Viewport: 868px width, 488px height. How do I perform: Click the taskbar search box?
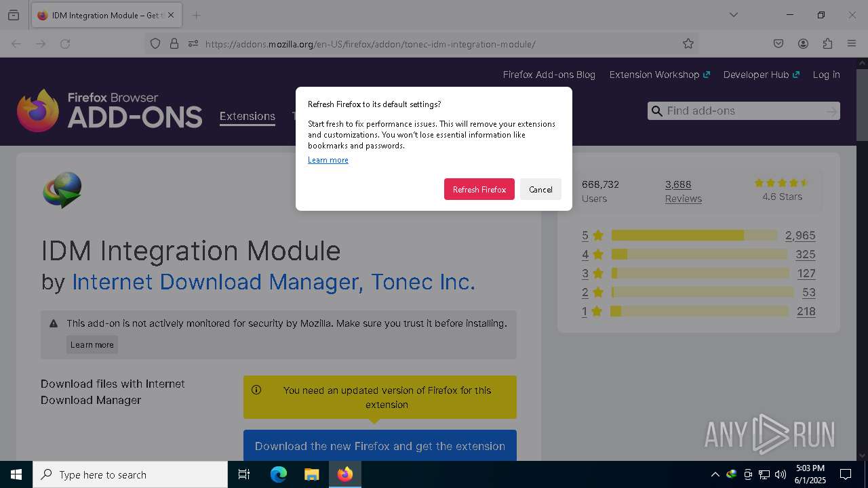pos(130,474)
